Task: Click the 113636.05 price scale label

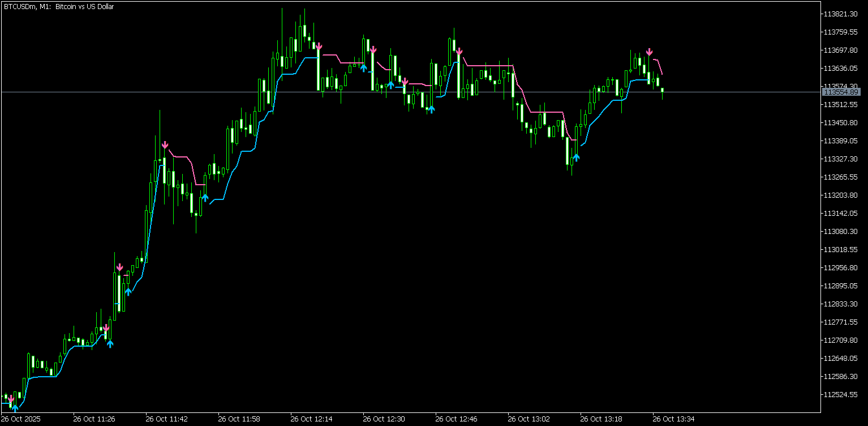Action: [x=841, y=68]
